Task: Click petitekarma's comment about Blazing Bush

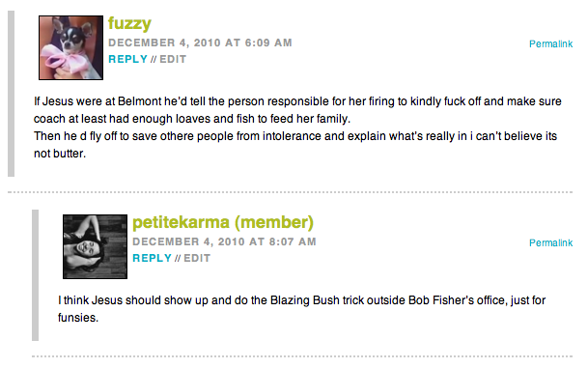Action: (301, 309)
